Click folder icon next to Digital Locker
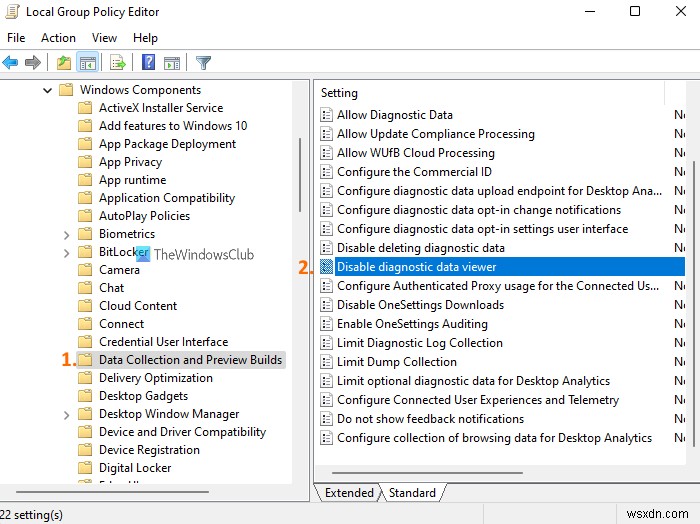Screen dimensions: 700x524 pyautogui.click(x=85, y=468)
